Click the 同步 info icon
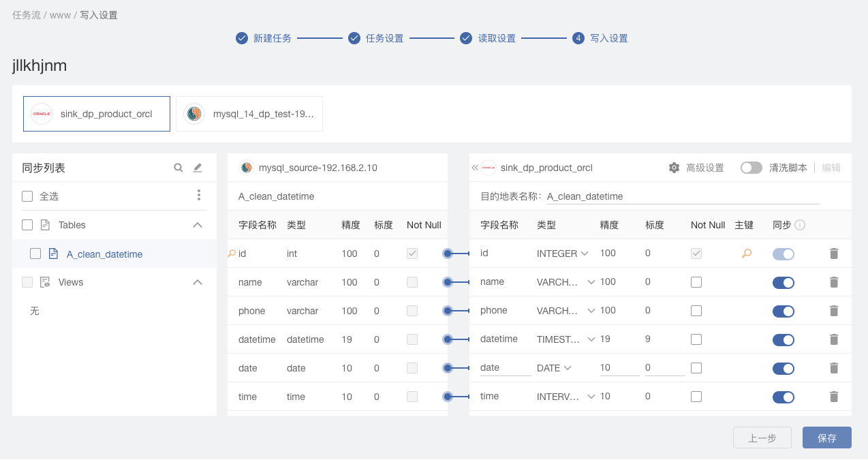The width and height of the screenshot is (868, 460). pyautogui.click(x=800, y=225)
